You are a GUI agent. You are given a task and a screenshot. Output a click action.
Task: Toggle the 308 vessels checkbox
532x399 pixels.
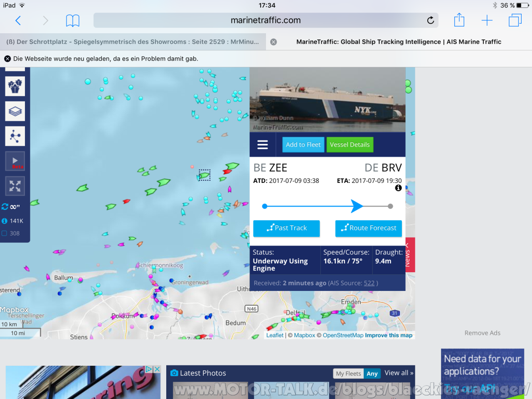[4, 233]
